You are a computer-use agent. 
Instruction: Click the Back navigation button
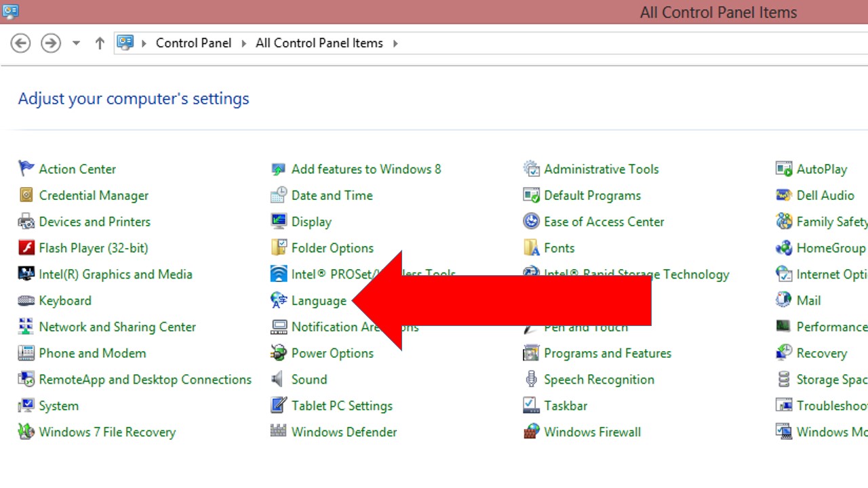tap(21, 43)
